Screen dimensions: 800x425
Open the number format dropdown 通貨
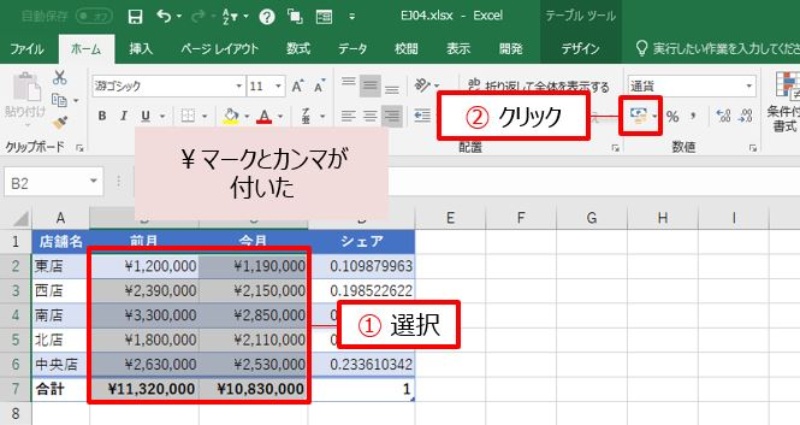748,86
